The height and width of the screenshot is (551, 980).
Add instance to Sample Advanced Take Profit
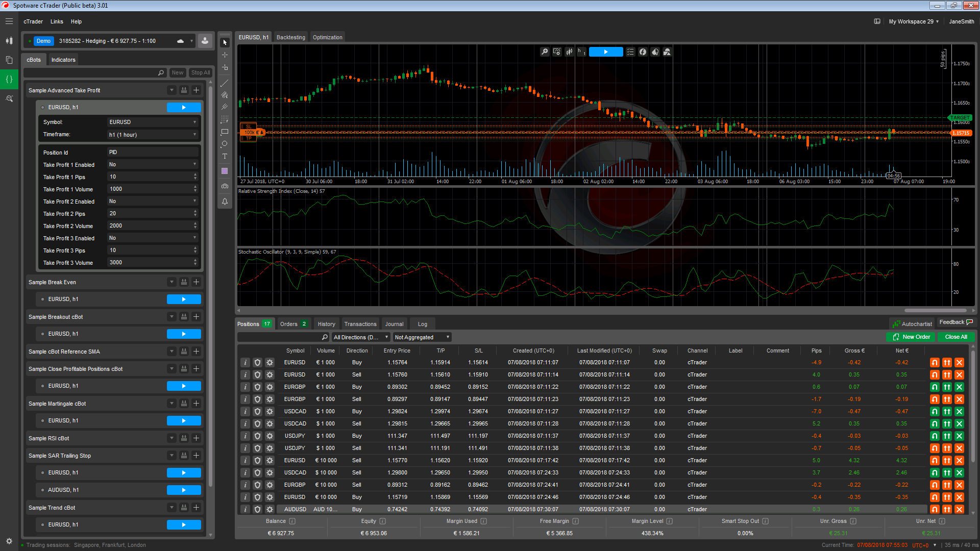click(196, 90)
